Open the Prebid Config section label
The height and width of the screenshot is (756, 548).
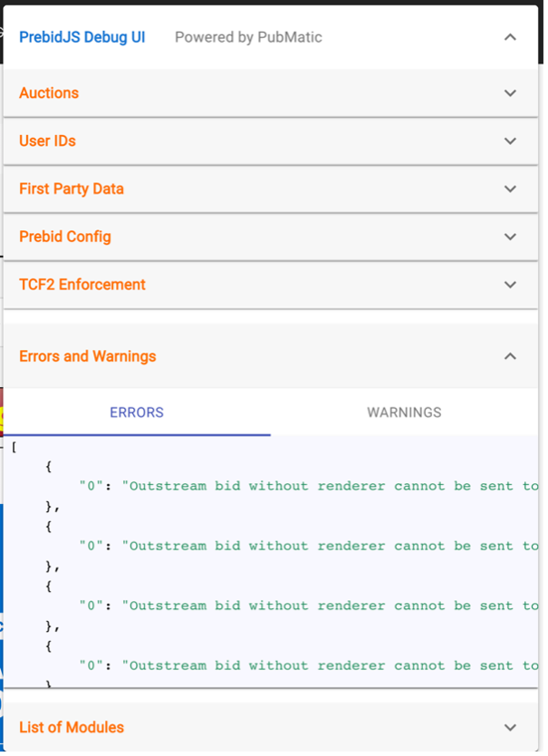65,237
